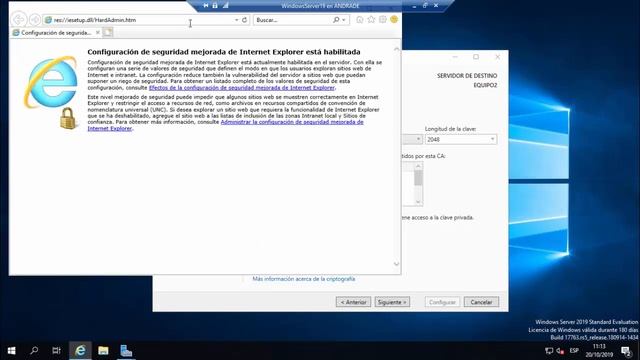Click the volume icon in system tray
Screen dimensions: 640x360
560,351
